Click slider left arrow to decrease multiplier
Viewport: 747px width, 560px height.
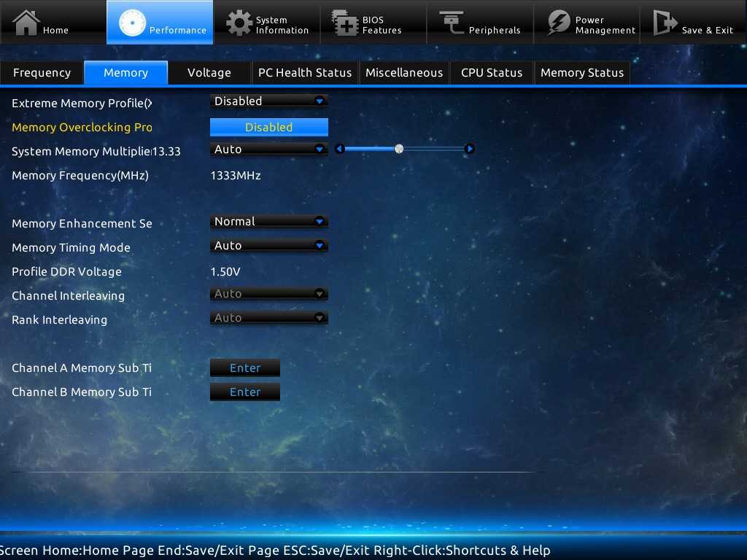(x=339, y=149)
